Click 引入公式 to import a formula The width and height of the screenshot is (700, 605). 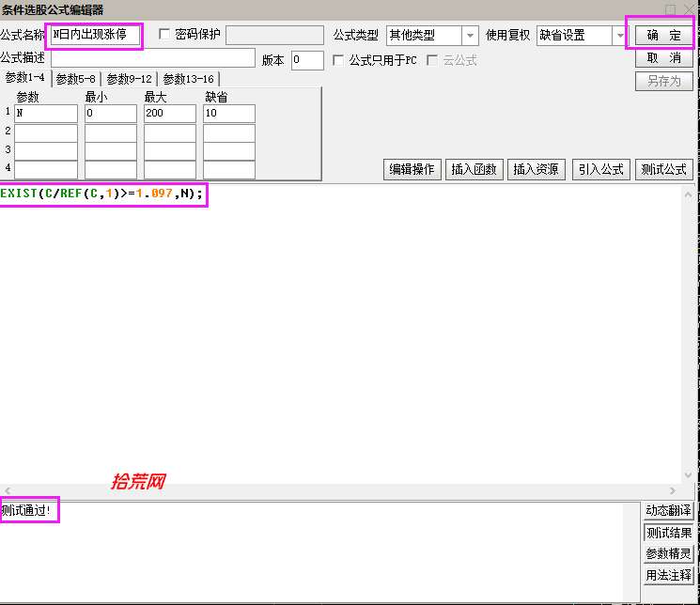pyautogui.click(x=601, y=170)
